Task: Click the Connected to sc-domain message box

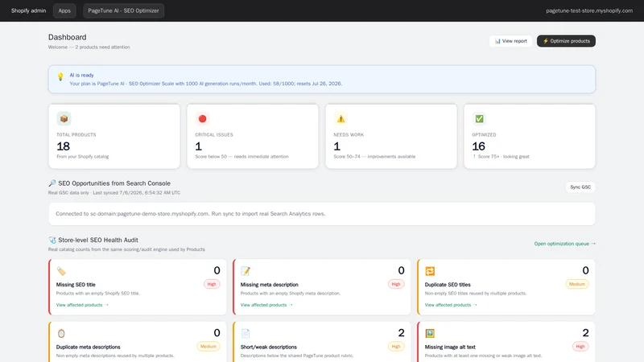Action: (x=322, y=214)
